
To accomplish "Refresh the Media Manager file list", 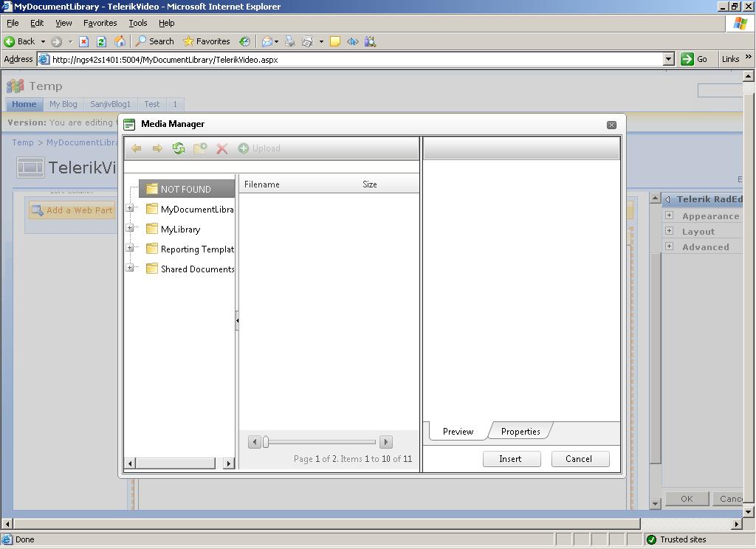I will tap(179, 148).
